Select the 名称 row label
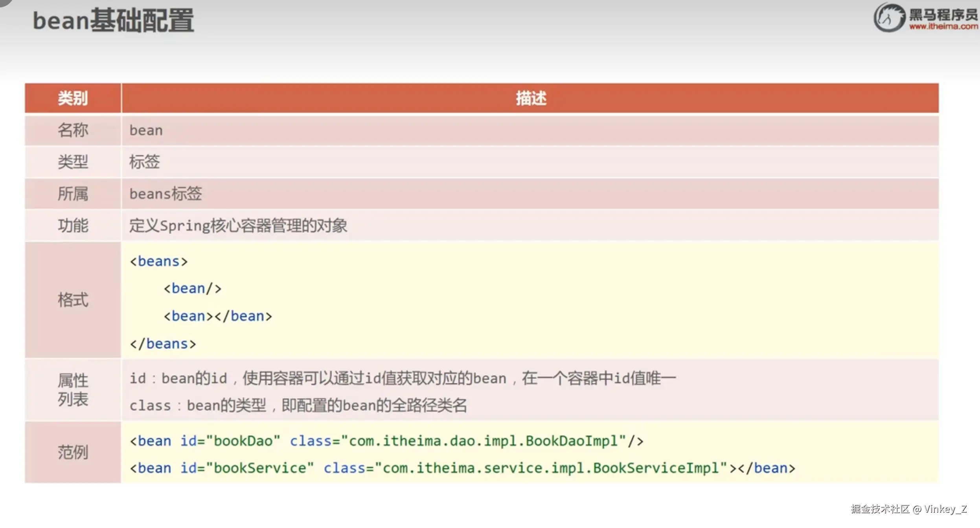 pyautogui.click(x=73, y=130)
